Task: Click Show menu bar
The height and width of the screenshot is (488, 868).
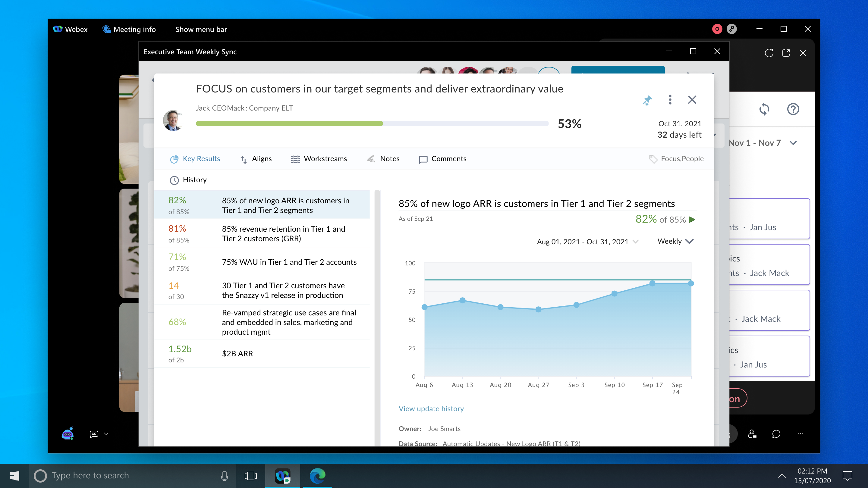Action: tap(201, 29)
